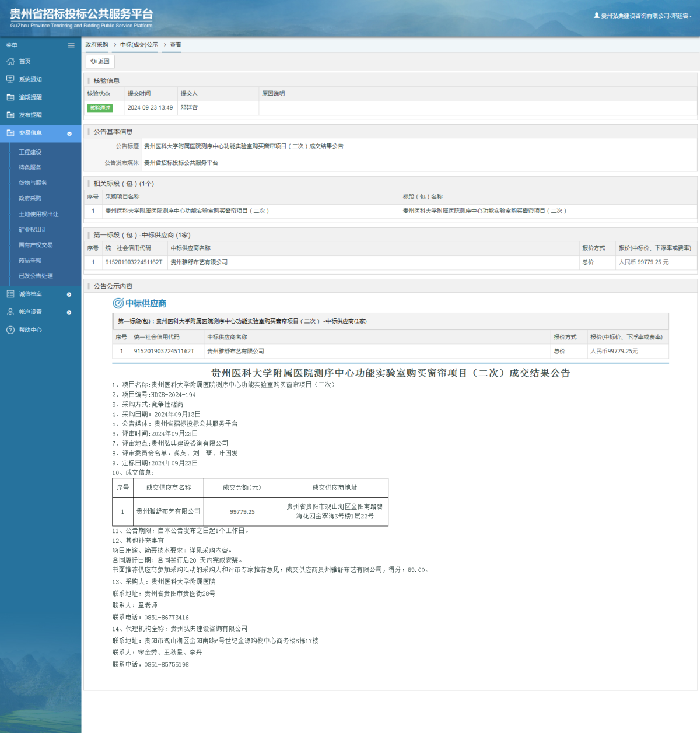Select 工程建设 submenu item
Screen dimensions: 700x733
(x=30, y=152)
